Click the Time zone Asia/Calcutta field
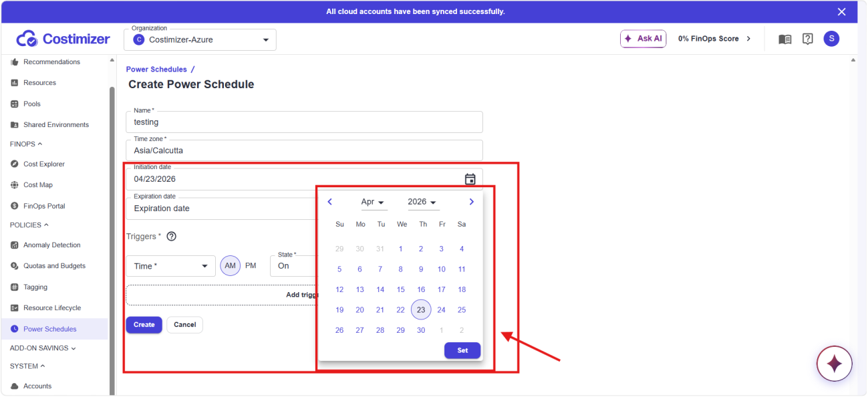Viewport: 868px width, 397px height. pyautogui.click(x=304, y=150)
